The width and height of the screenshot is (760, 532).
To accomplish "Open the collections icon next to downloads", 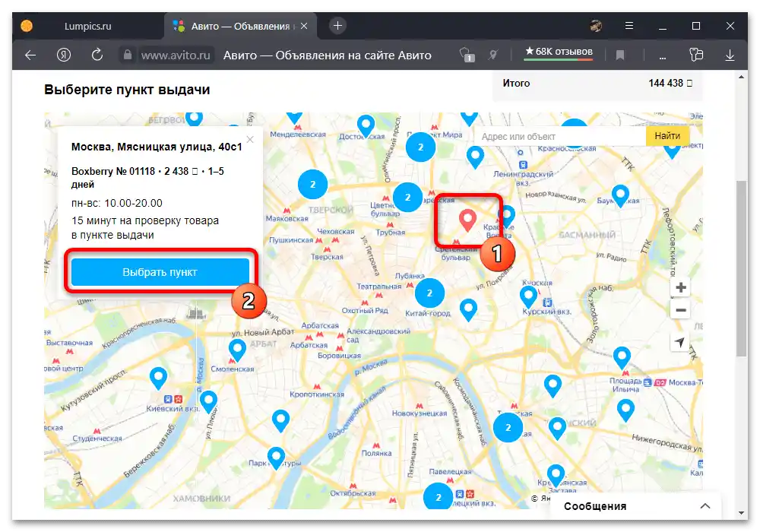I will point(696,55).
